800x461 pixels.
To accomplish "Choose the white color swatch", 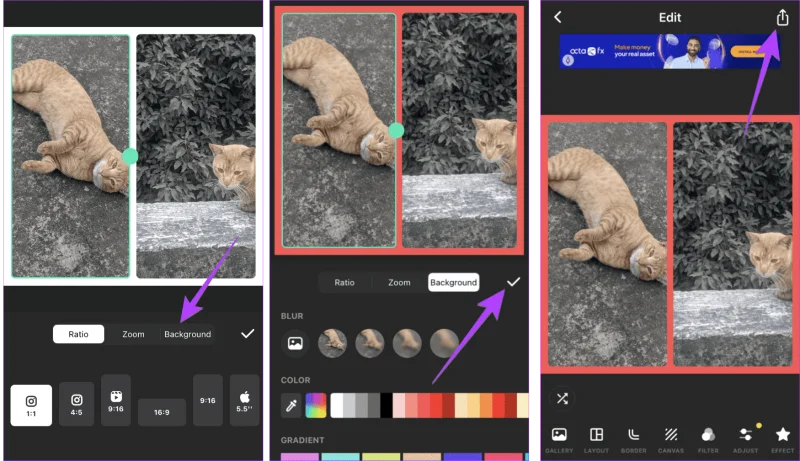I will point(337,405).
